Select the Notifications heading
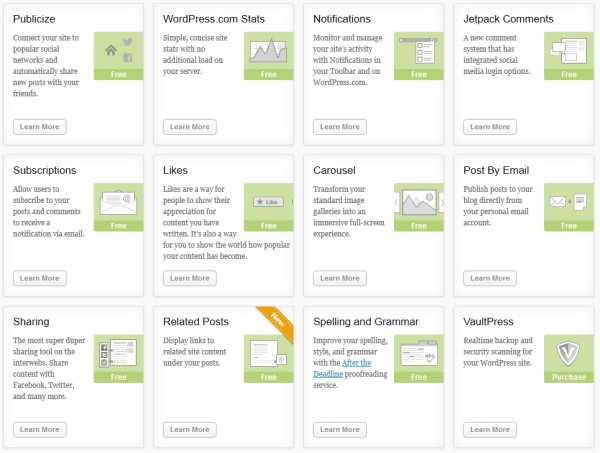600x453 pixels. click(342, 19)
